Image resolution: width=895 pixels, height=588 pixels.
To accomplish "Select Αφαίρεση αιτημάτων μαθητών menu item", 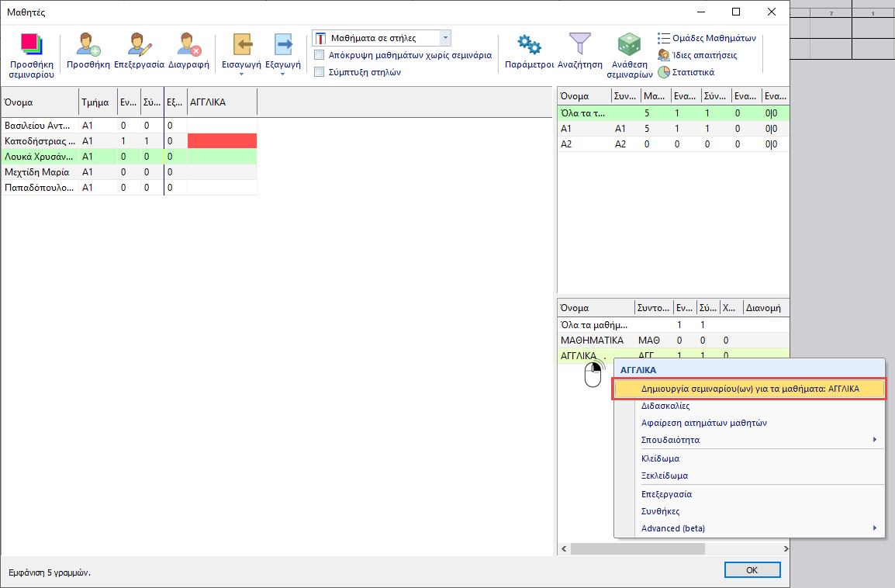I will tap(703, 423).
